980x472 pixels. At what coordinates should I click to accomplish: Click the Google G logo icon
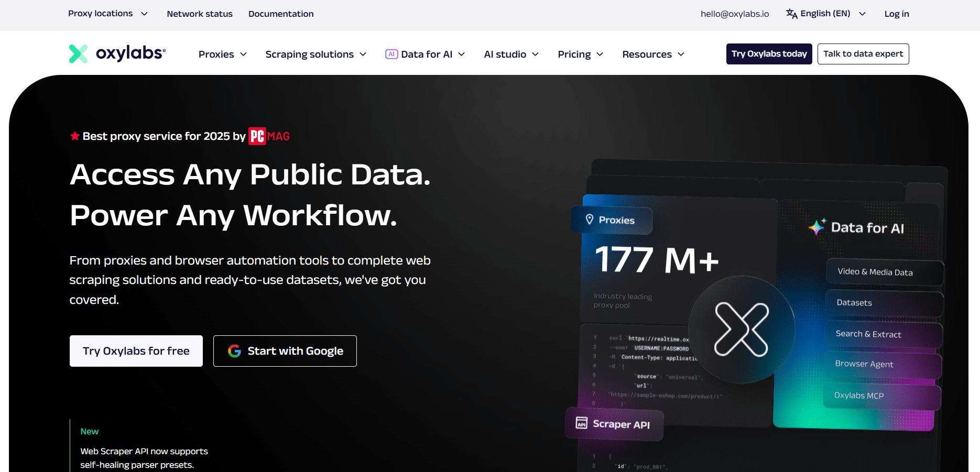click(234, 351)
